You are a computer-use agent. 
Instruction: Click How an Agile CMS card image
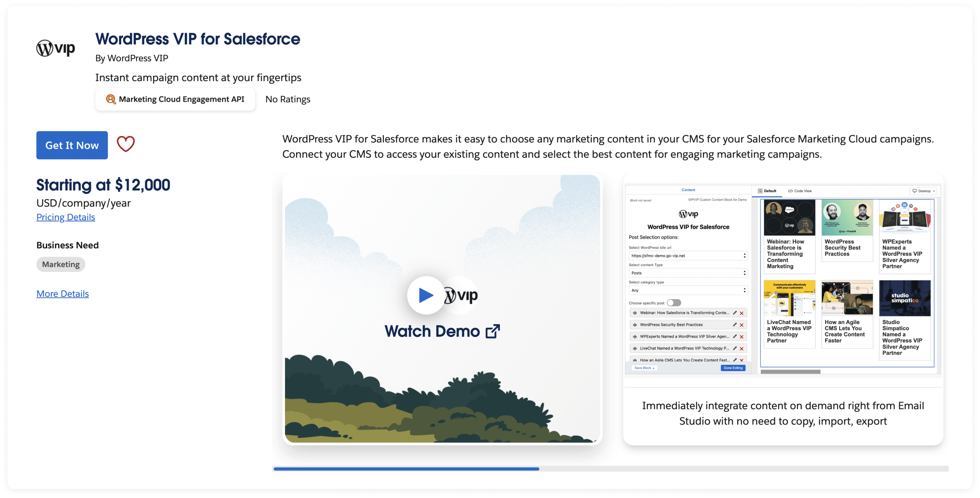(x=847, y=298)
